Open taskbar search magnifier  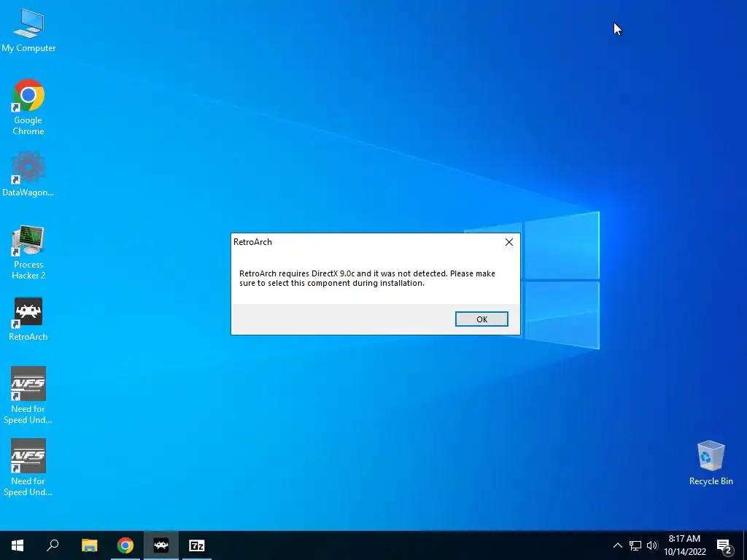(53, 545)
